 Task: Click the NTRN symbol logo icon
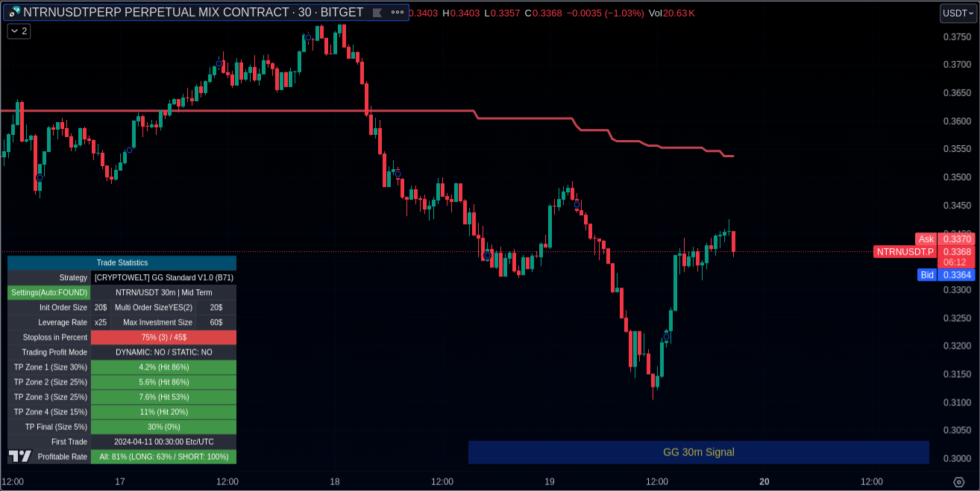tap(14, 13)
